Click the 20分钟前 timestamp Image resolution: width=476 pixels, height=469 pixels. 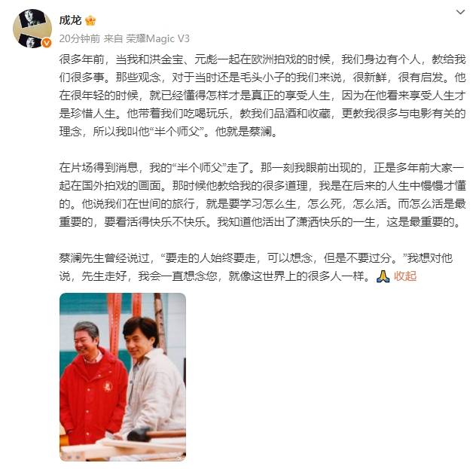[x=80, y=38]
